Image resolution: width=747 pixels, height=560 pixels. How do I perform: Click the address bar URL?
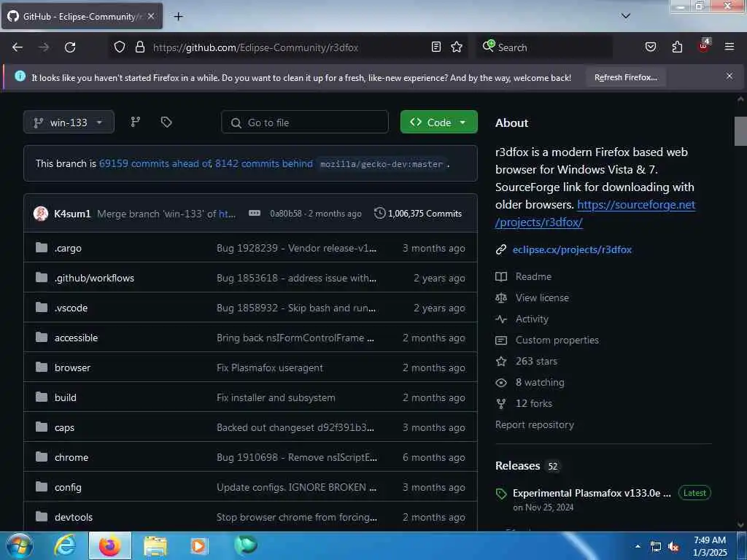tap(255, 47)
